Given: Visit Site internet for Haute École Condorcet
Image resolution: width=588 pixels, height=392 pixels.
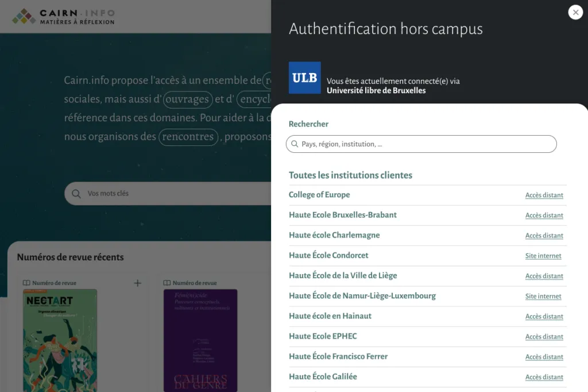Looking at the screenshot, I should pos(543,256).
